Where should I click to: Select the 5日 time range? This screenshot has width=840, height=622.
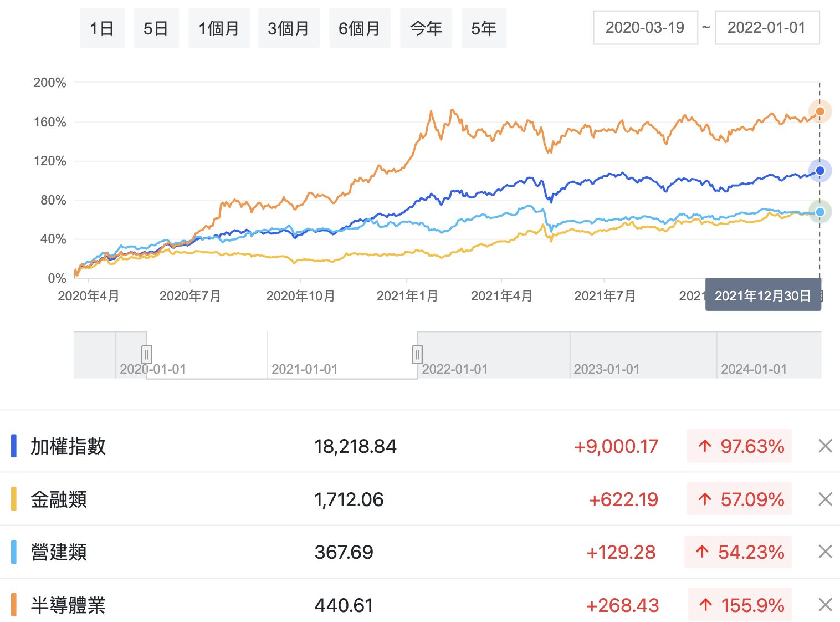pyautogui.click(x=156, y=28)
